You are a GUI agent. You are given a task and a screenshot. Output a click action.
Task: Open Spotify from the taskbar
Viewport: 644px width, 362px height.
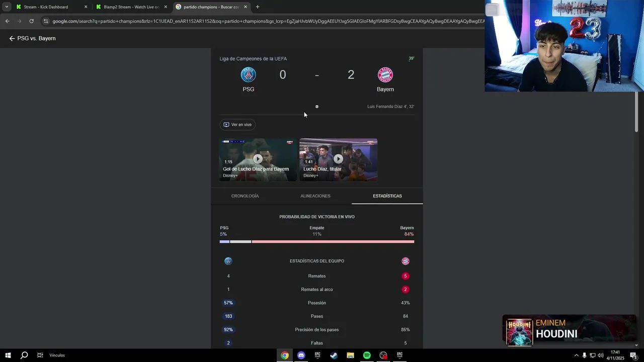tap(367, 355)
